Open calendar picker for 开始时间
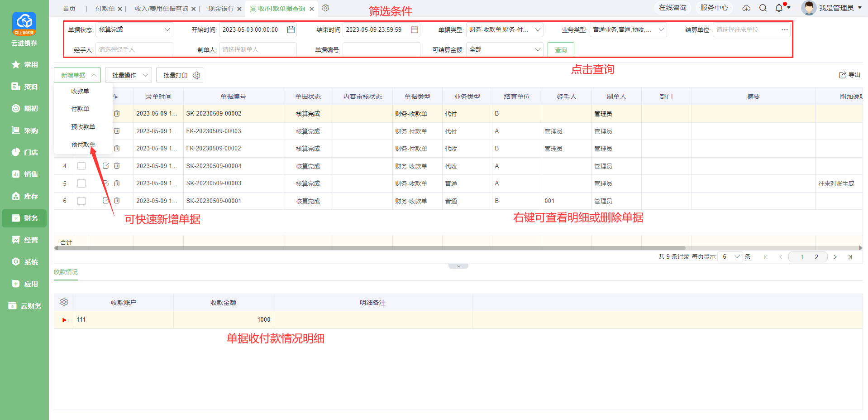Image resolution: width=868 pixels, height=420 pixels. tap(291, 29)
